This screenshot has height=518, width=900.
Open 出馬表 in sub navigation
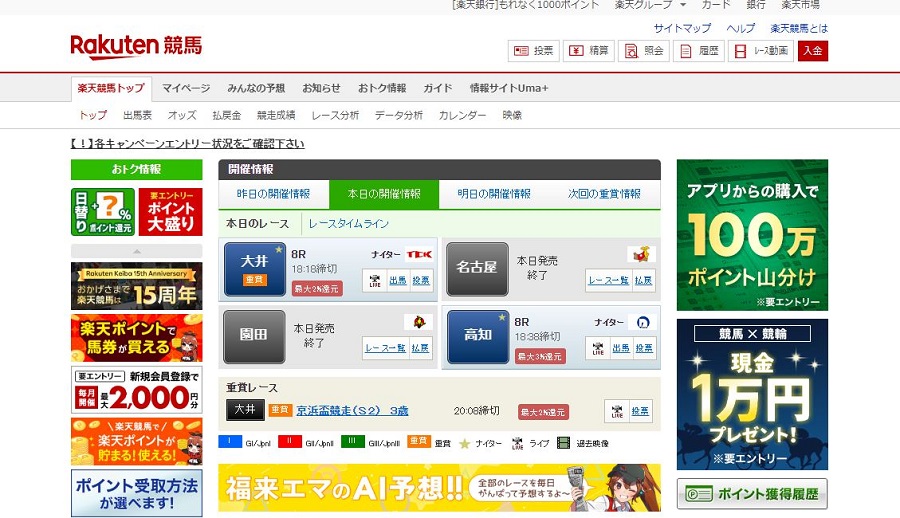[138, 115]
